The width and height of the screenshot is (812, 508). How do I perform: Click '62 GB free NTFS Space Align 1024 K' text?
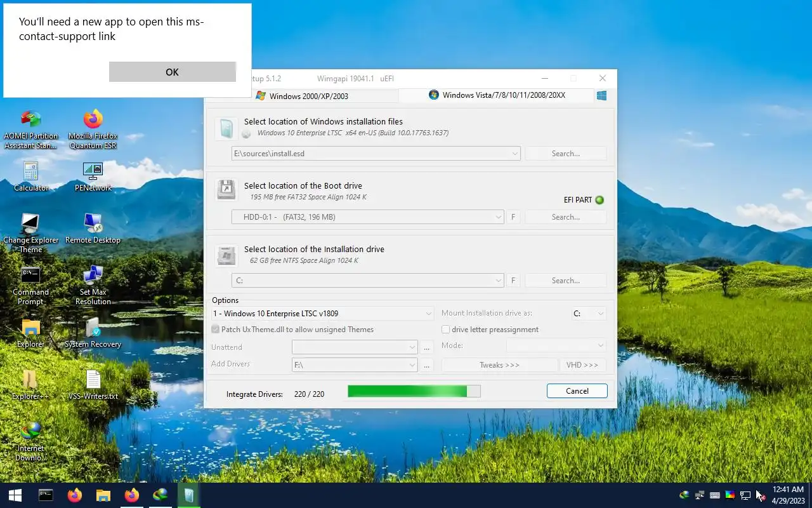coord(304,261)
